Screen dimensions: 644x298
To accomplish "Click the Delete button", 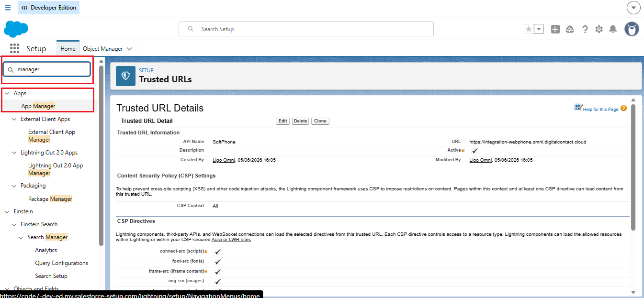I will [300, 121].
